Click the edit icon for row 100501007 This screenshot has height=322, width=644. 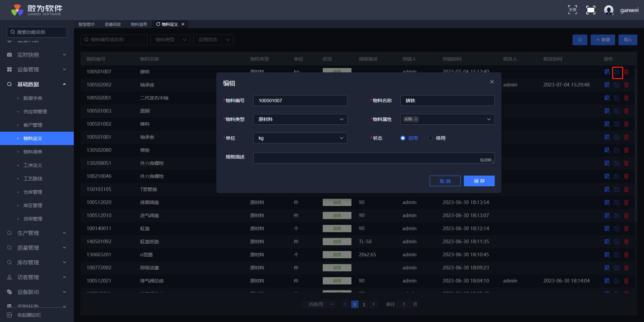(x=617, y=72)
